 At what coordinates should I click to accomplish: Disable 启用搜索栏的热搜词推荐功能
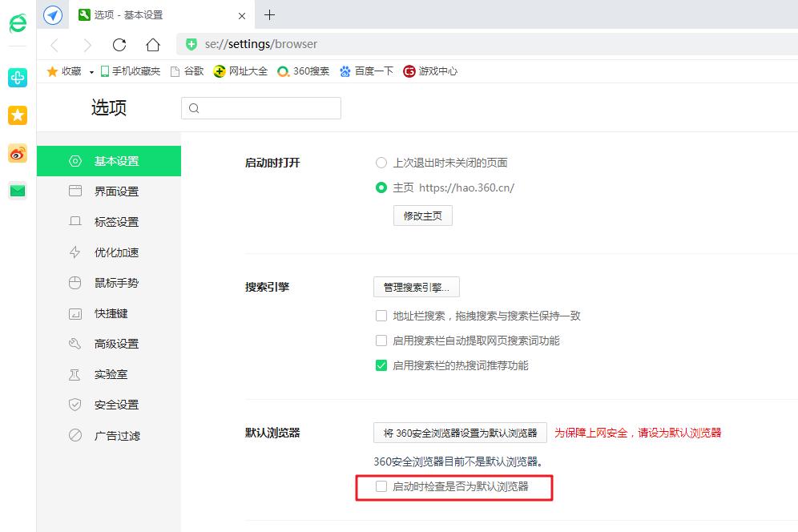(381, 366)
